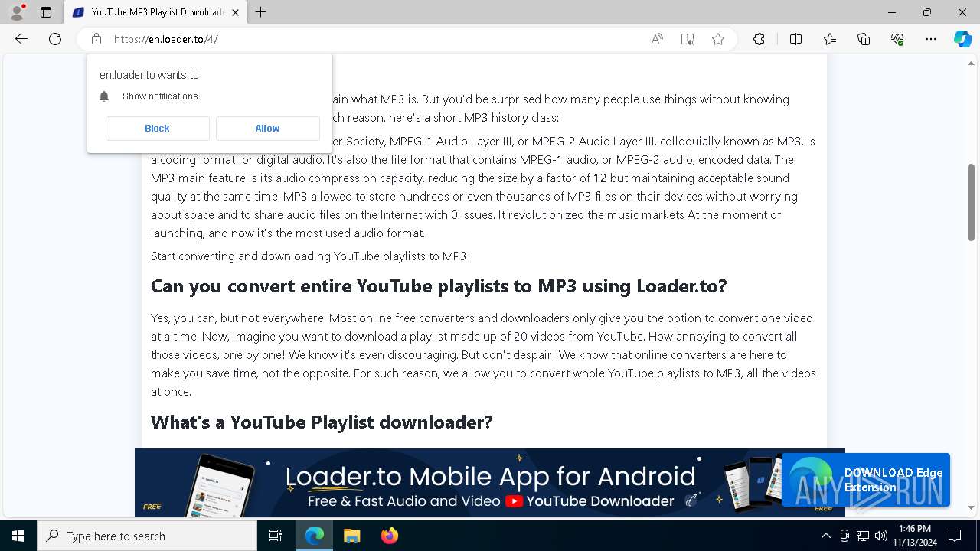
Task: Open a new tab
Action: [261, 12]
